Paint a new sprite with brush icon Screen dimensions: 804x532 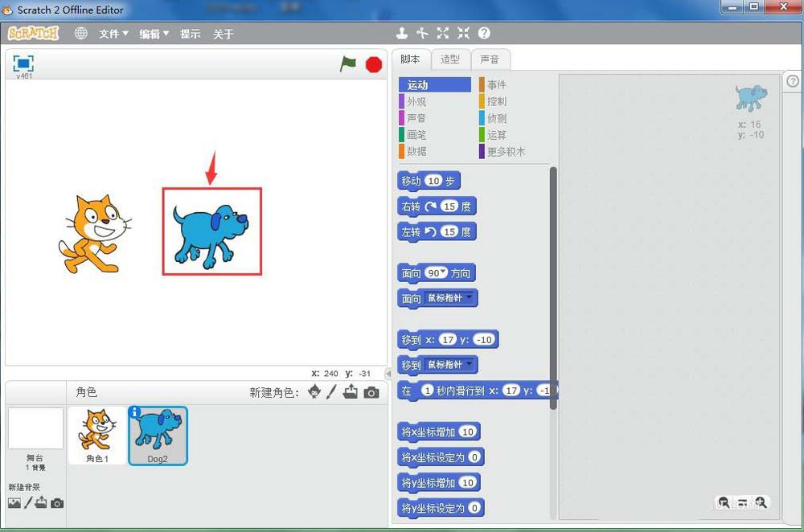click(x=331, y=392)
